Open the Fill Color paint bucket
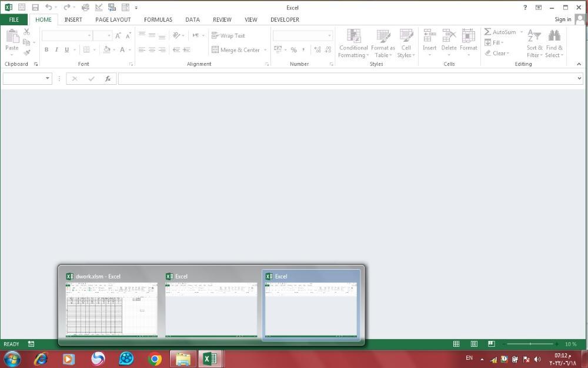Viewport: 588px width, 368px height. [x=107, y=49]
